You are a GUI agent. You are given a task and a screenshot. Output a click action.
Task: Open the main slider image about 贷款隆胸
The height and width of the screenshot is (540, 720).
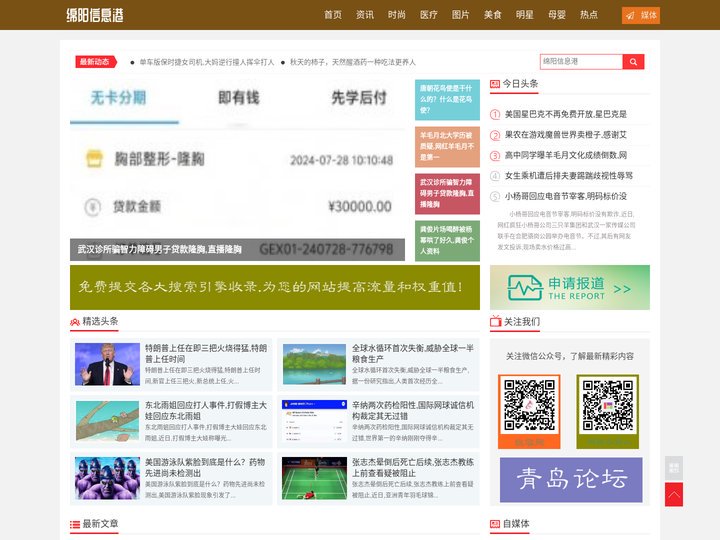pos(237,170)
